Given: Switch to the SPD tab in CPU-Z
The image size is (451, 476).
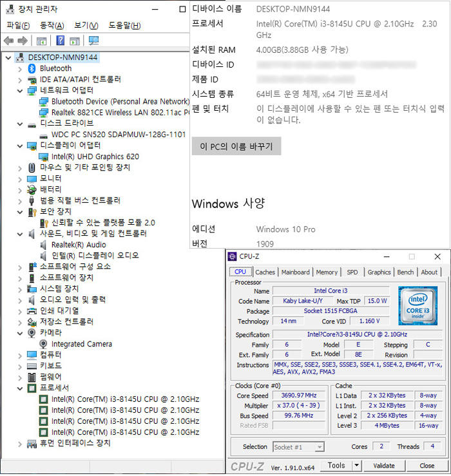Looking at the screenshot, I should tap(352, 272).
